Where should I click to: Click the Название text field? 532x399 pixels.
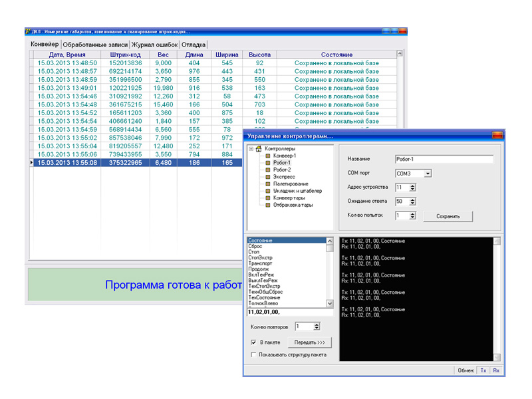(x=444, y=160)
